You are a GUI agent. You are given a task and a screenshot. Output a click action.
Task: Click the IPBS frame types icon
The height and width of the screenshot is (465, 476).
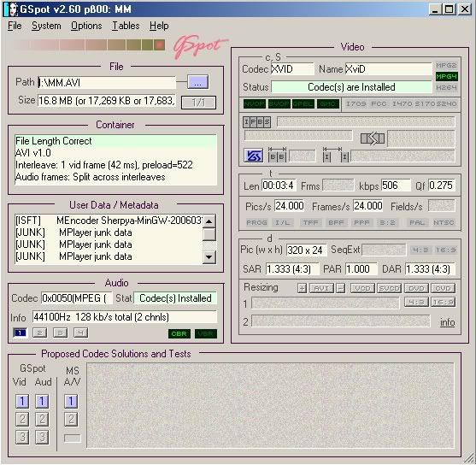tap(256, 122)
